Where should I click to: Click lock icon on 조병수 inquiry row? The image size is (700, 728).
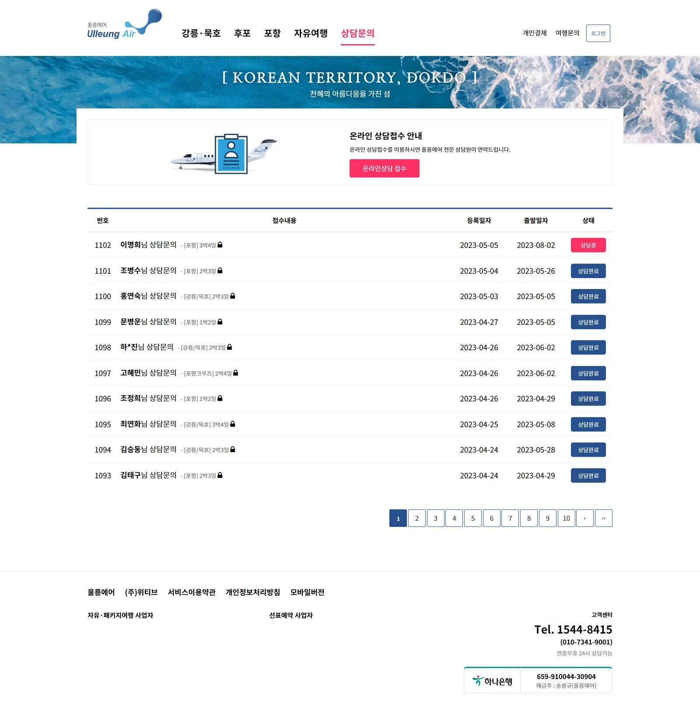(220, 271)
